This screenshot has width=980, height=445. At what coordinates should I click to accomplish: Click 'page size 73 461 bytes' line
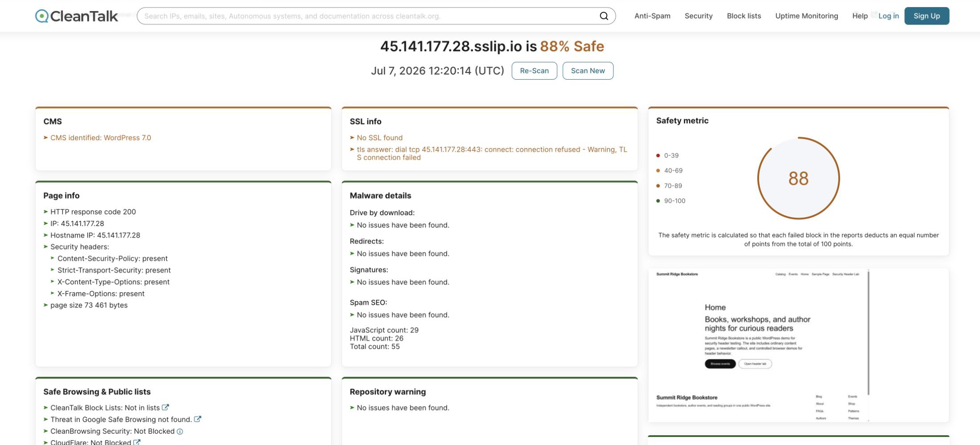coord(89,305)
